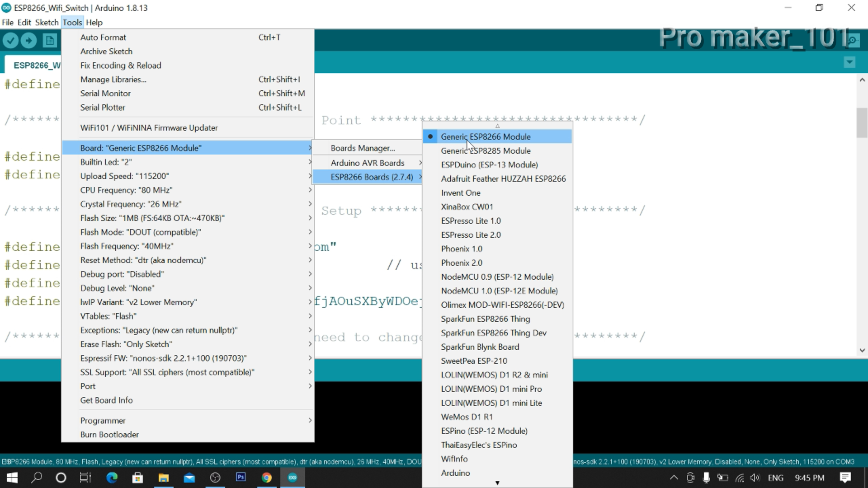Viewport: 868px width, 488px height.
Task: Open Google Chrome from the taskbar
Action: point(267,478)
